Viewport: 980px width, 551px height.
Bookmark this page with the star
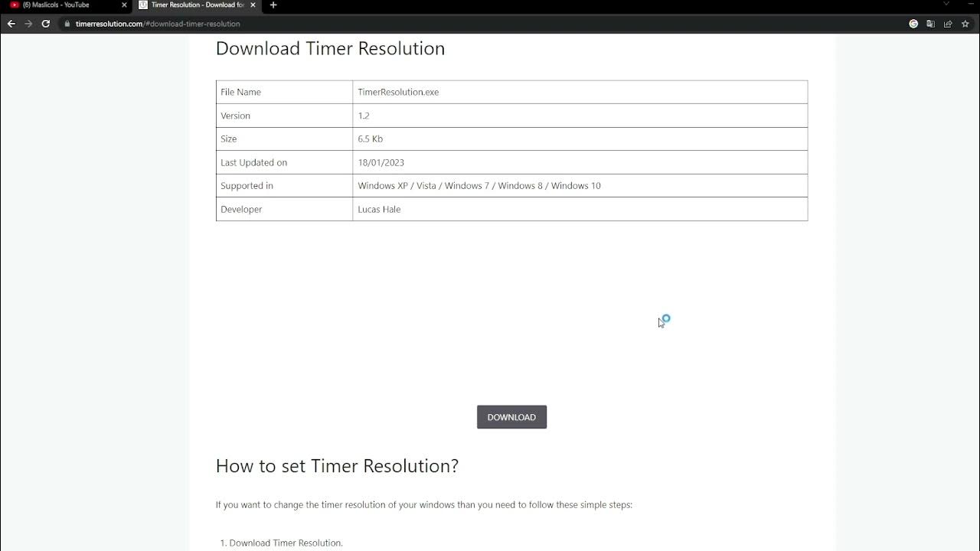point(965,24)
